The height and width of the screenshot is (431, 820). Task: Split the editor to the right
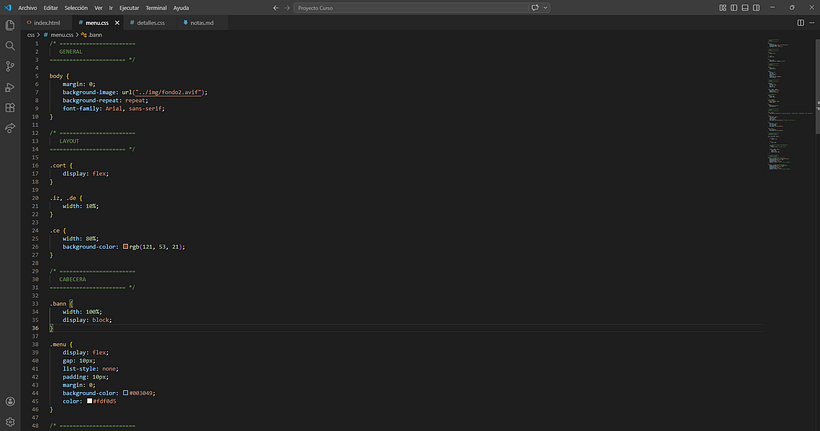click(800, 22)
